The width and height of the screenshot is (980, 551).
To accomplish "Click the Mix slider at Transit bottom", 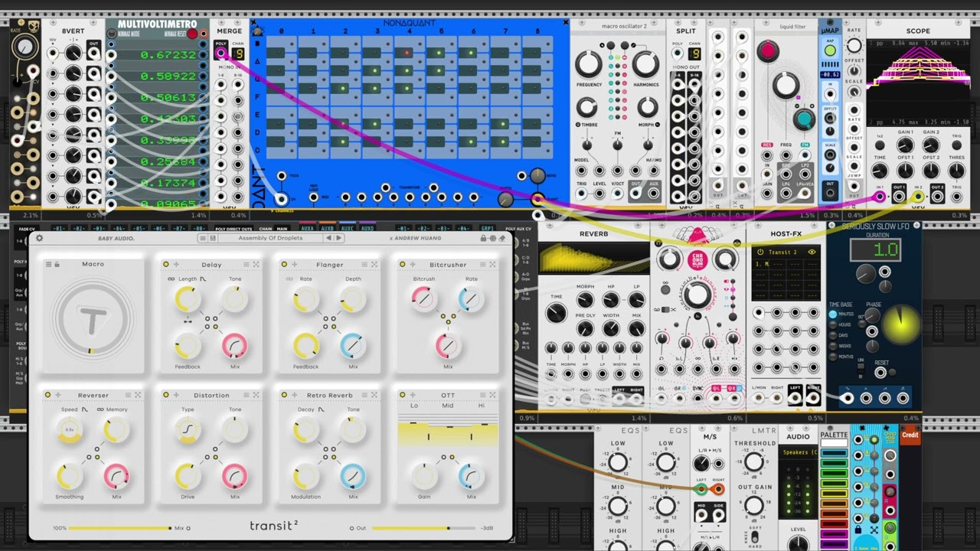I will (x=120, y=528).
